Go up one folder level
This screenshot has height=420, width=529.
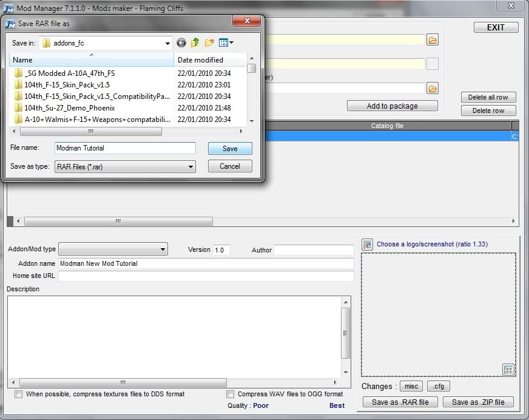(195, 42)
